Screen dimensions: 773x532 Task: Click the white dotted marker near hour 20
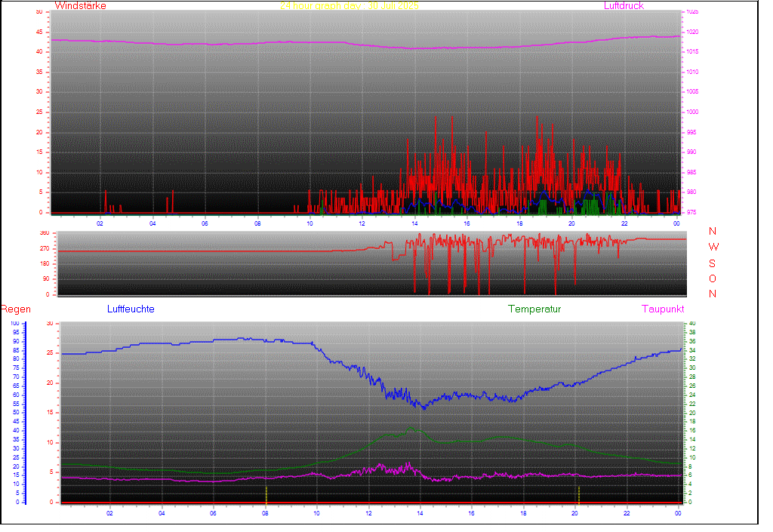[578, 494]
